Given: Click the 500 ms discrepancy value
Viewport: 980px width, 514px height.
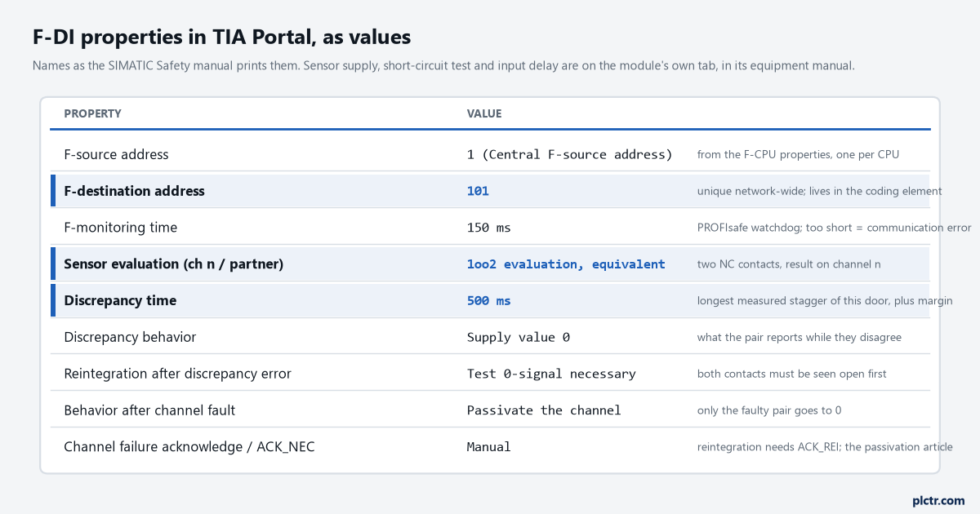Looking at the screenshot, I should (489, 300).
